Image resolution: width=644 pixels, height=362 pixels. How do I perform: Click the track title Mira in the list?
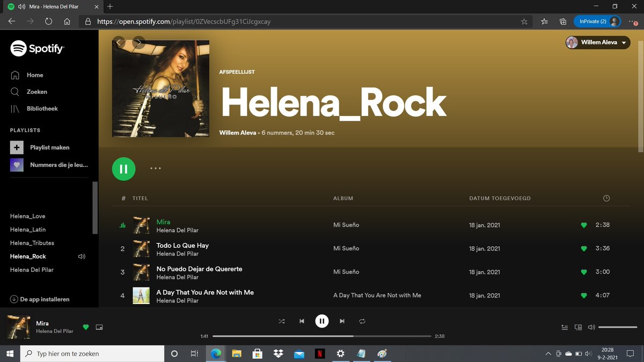point(163,222)
